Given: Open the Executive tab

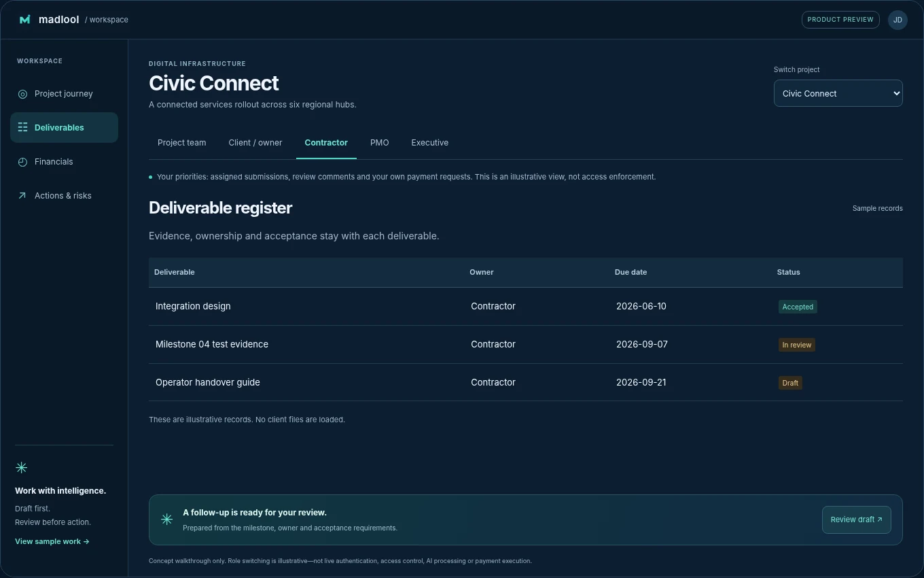Looking at the screenshot, I should [429, 143].
